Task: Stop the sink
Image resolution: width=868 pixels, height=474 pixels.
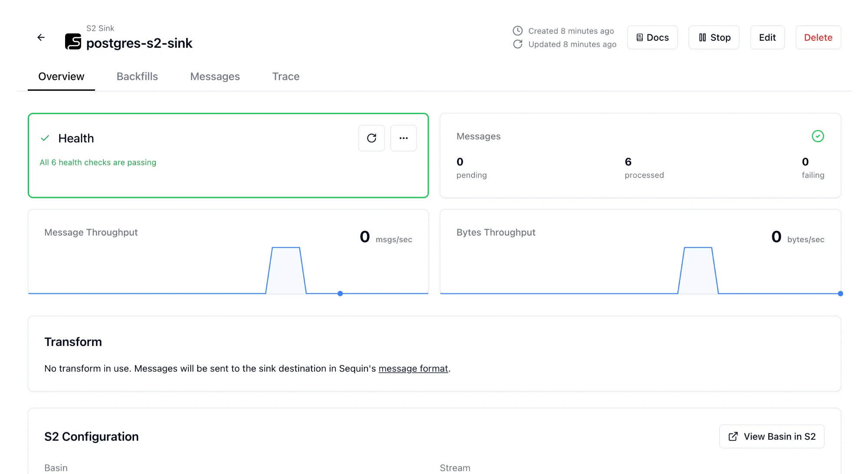Action: pyautogui.click(x=714, y=37)
